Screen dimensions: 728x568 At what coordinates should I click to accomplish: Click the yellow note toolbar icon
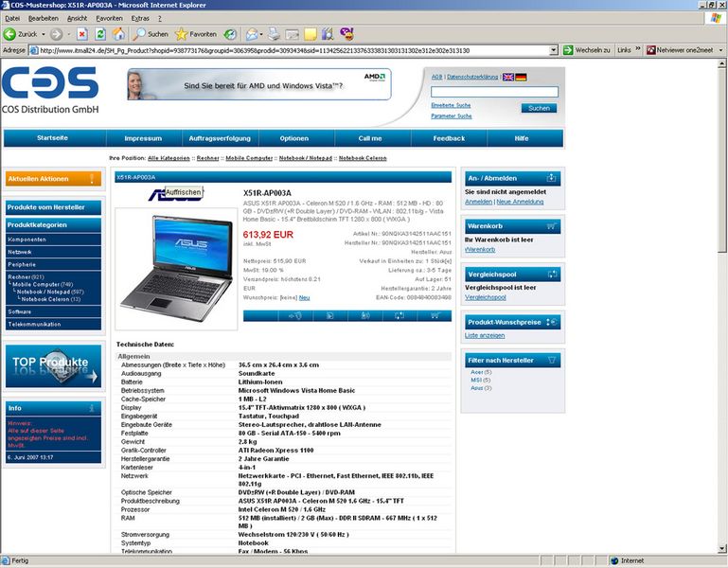click(x=311, y=34)
